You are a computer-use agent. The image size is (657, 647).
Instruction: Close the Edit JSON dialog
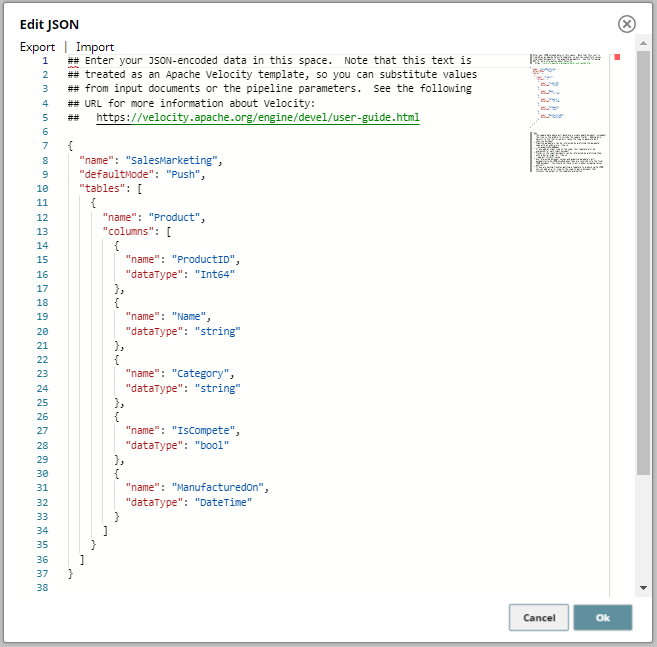(x=626, y=24)
